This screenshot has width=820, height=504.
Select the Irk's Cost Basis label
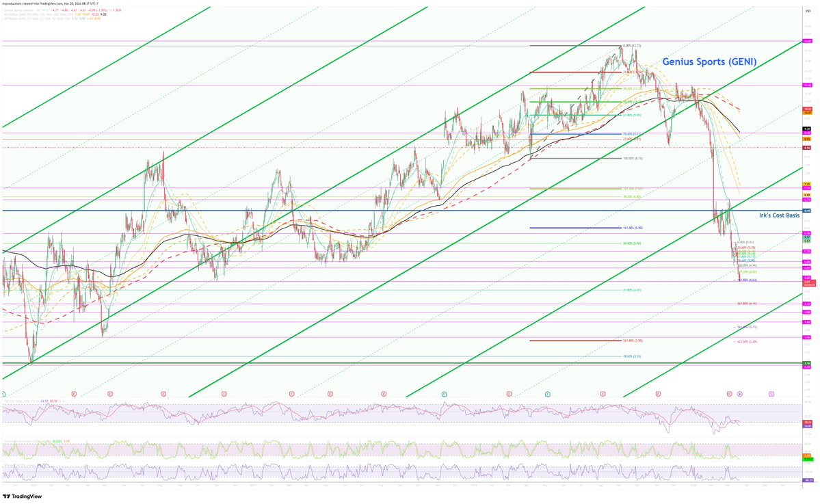point(779,215)
